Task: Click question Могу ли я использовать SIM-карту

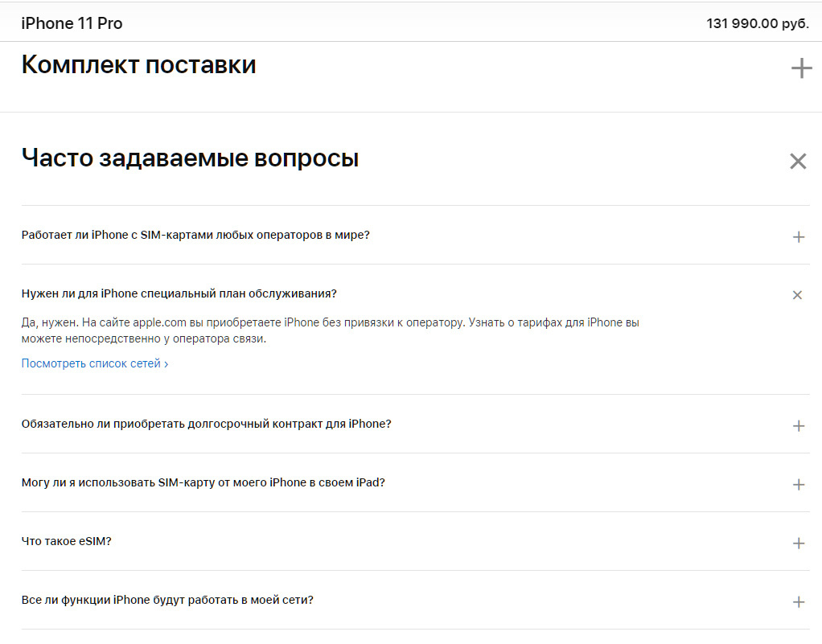Action: pyautogui.click(x=203, y=482)
